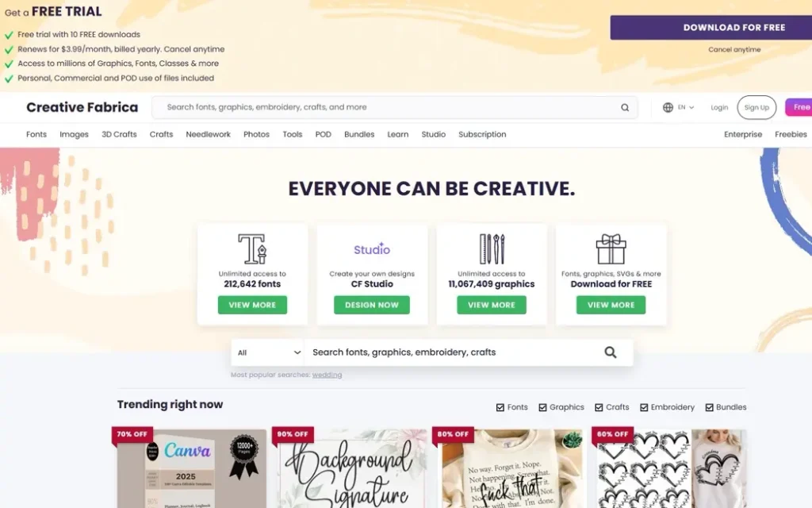Click the fonts pen-nib T icon

pyautogui.click(x=252, y=248)
